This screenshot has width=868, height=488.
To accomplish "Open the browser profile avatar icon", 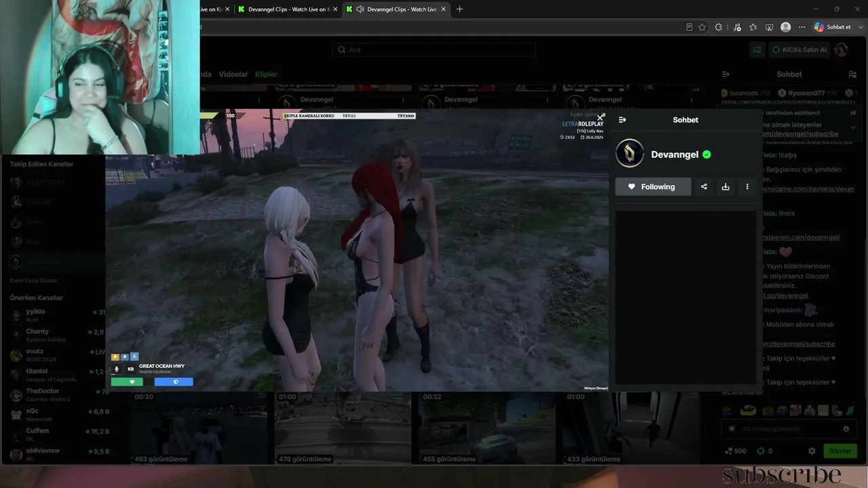I will [x=786, y=27].
